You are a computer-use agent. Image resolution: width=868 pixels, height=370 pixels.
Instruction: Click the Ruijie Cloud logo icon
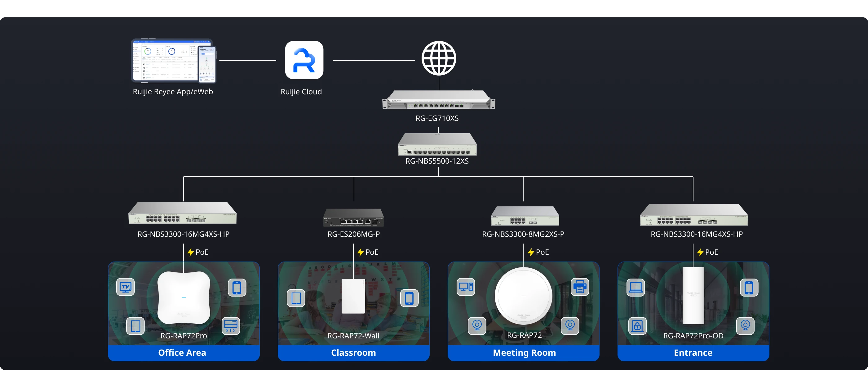tap(304, 60)
